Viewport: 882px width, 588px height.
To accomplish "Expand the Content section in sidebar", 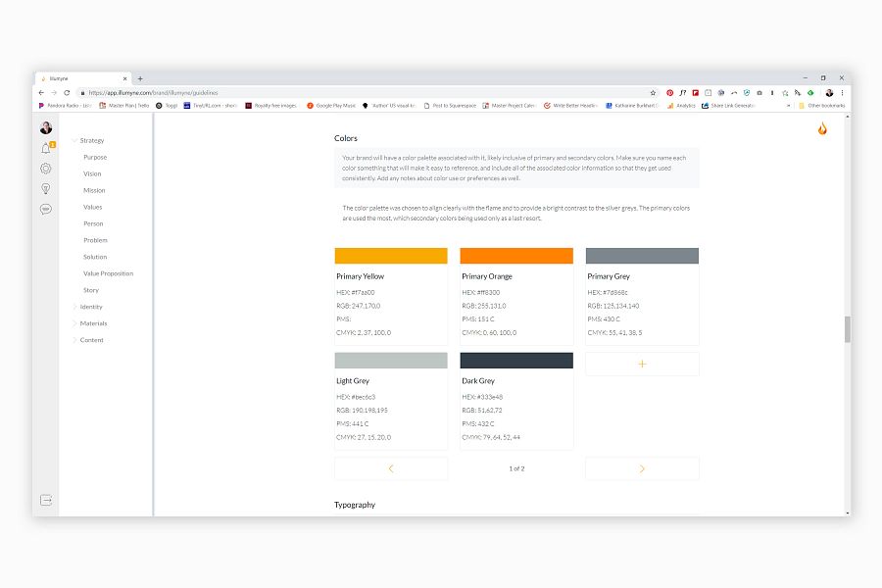I will point(74,340).
